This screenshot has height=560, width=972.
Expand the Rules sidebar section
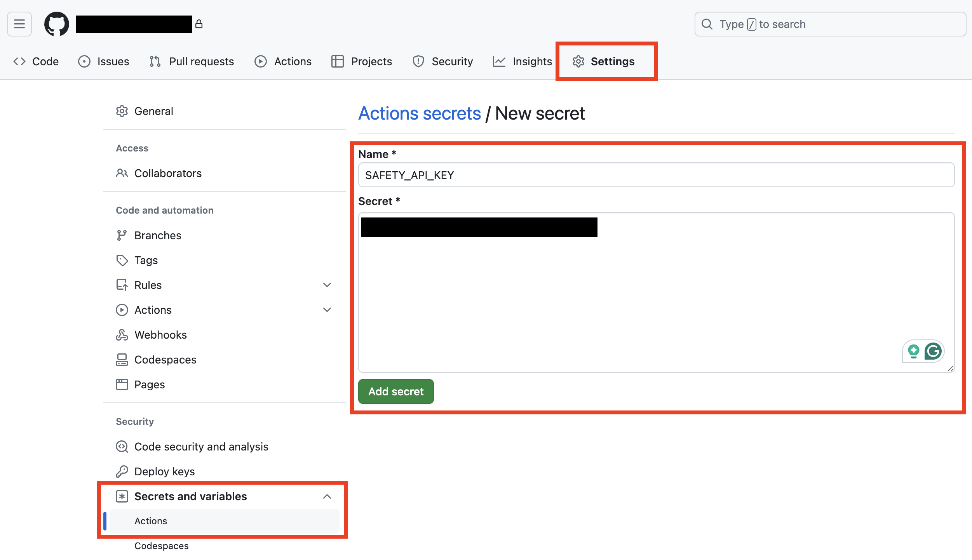point(327,285)
